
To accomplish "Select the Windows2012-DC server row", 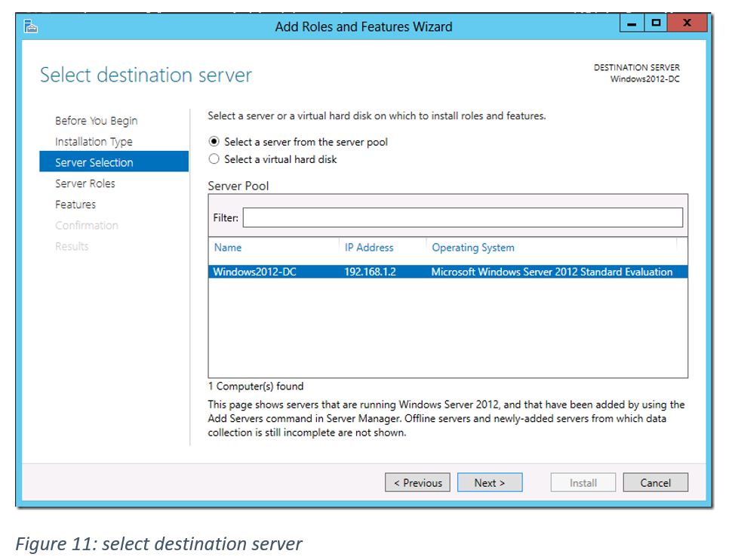I will (x=255, y=272).
